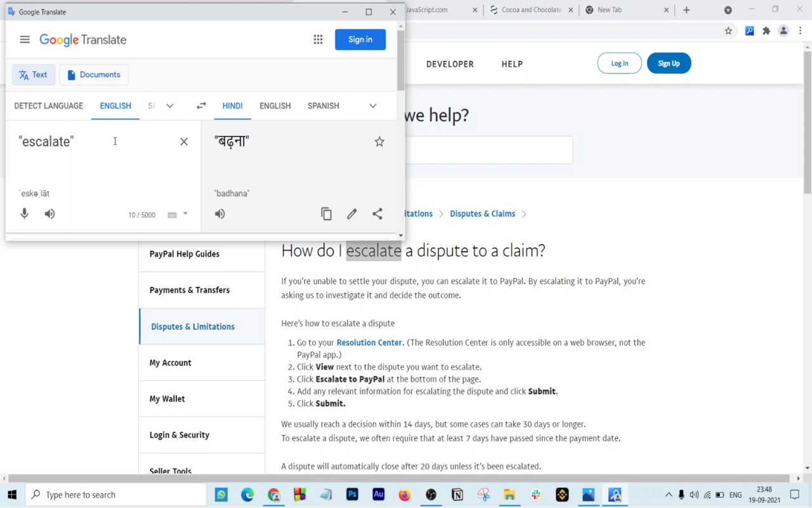Expand more target languages dropdown
This screenshot has width=812, height=508.
(373, 105)
